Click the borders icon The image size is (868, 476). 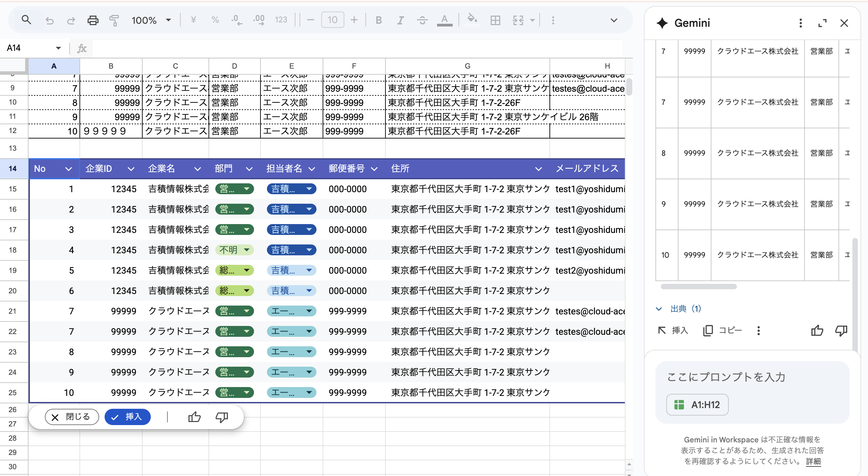tap(495, 20)
